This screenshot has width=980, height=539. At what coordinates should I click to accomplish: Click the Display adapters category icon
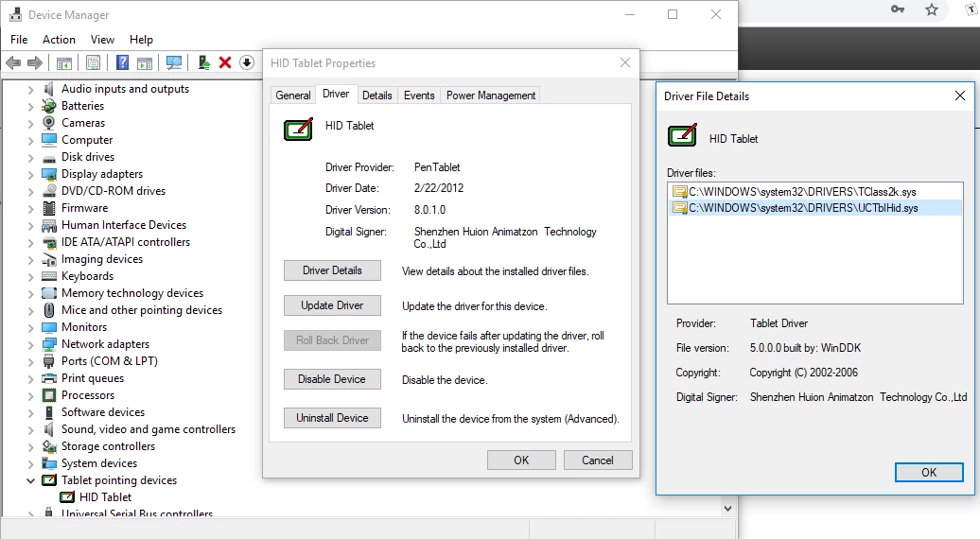click(49, 174)
